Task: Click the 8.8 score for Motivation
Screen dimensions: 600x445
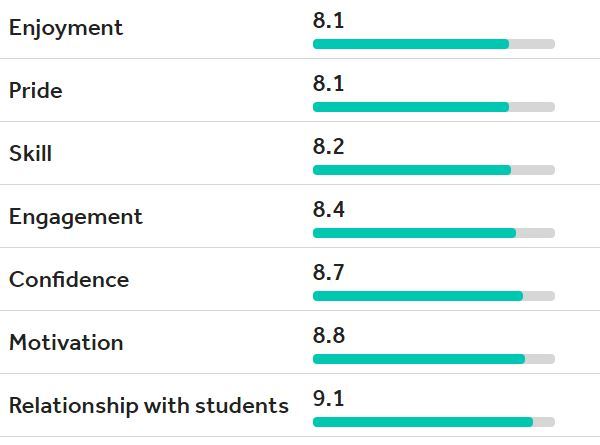Action: [329, 336]
